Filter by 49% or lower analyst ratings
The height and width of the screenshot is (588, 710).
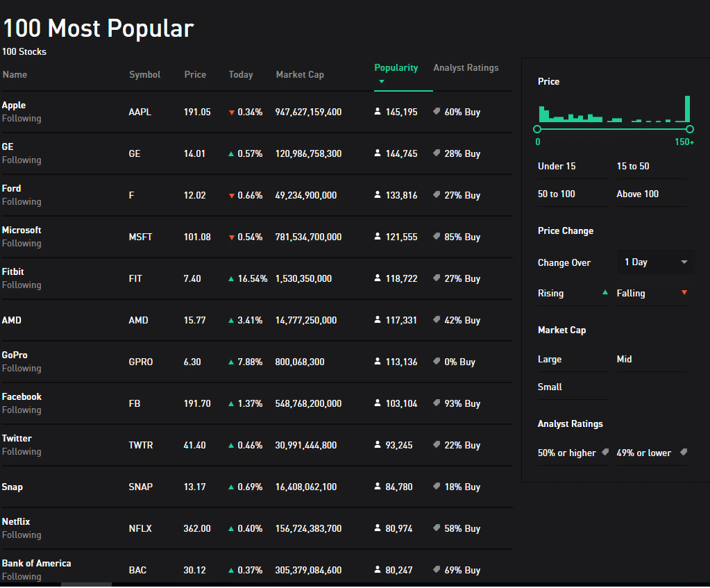pyautogui.click(x=652, y=453)
